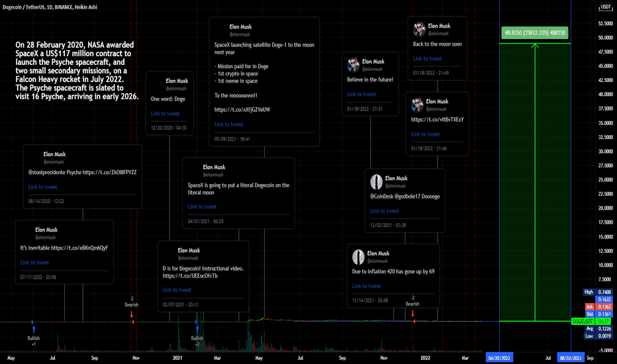Click the https://t.co/xXfjGZVeUW URL in the Doge-1 tweet

(242, 109)
